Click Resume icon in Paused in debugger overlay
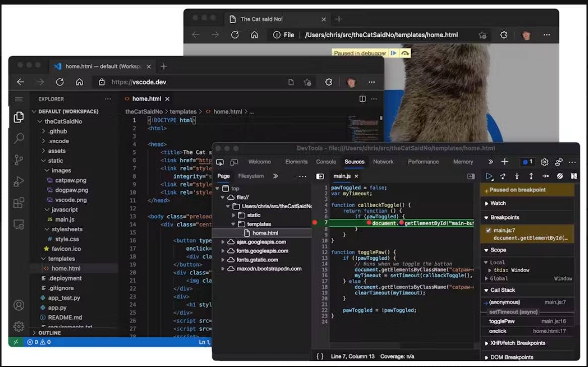Screen dimensions: 588x367 click(x=394, y=53)
